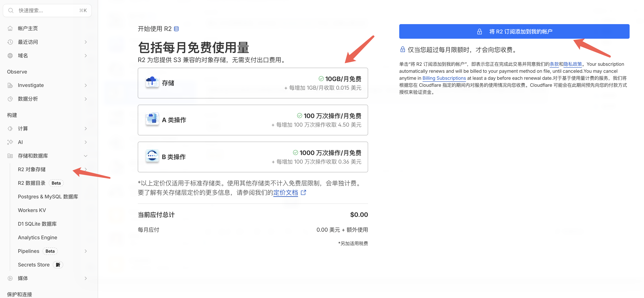Open the Billing Subscriptions link
The height and width of the screenshot is (298, 644).
point(444,78)
